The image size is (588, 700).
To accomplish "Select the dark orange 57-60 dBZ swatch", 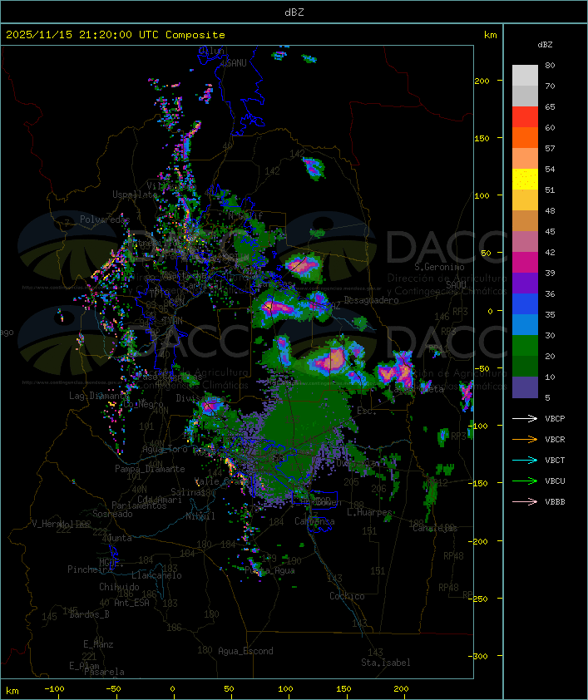I will [x=525, y=137].
